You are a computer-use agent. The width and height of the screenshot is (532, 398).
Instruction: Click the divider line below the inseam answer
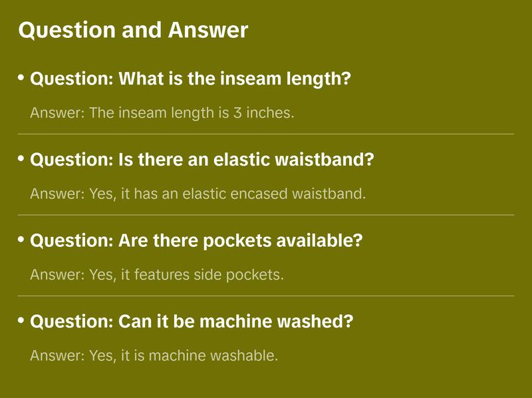click(266, 134)
